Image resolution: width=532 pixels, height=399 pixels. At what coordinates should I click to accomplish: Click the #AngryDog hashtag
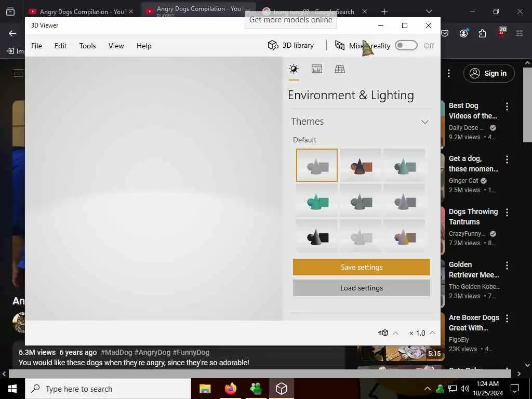[x=152, y=353]
